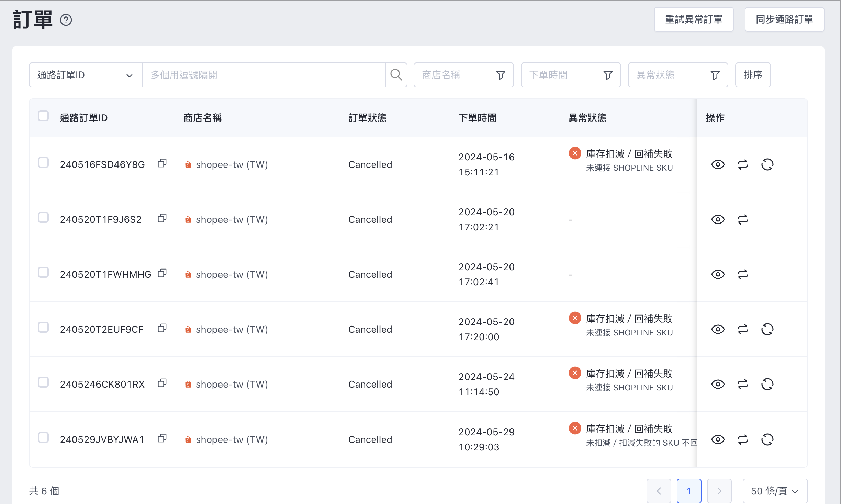Click the 下單時間 column header
The width and height of the screenshot is (841, 504).
[478, 118]
